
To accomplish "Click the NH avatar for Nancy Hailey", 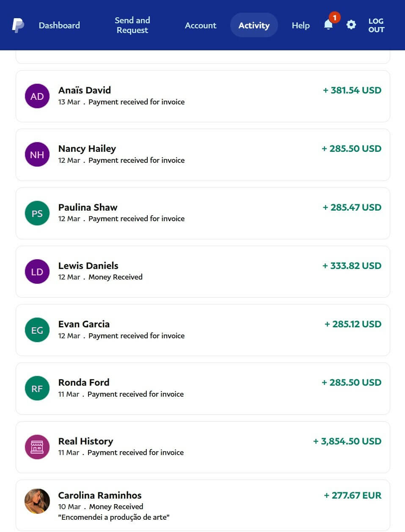I will [x=37, y=154].
